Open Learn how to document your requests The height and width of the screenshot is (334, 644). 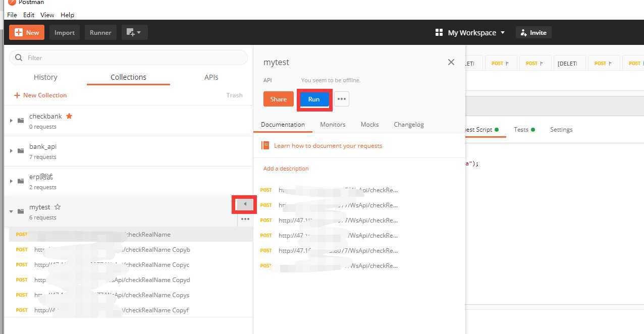(328, 146)
